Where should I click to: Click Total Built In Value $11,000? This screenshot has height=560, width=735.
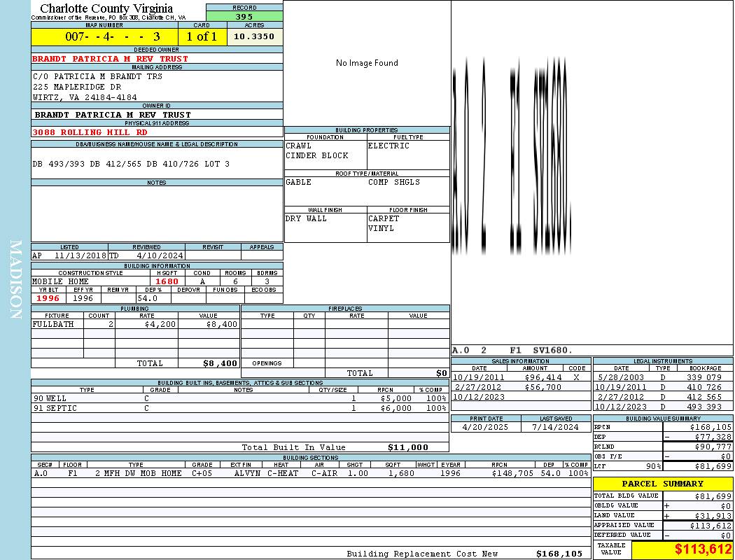point(408,447)
